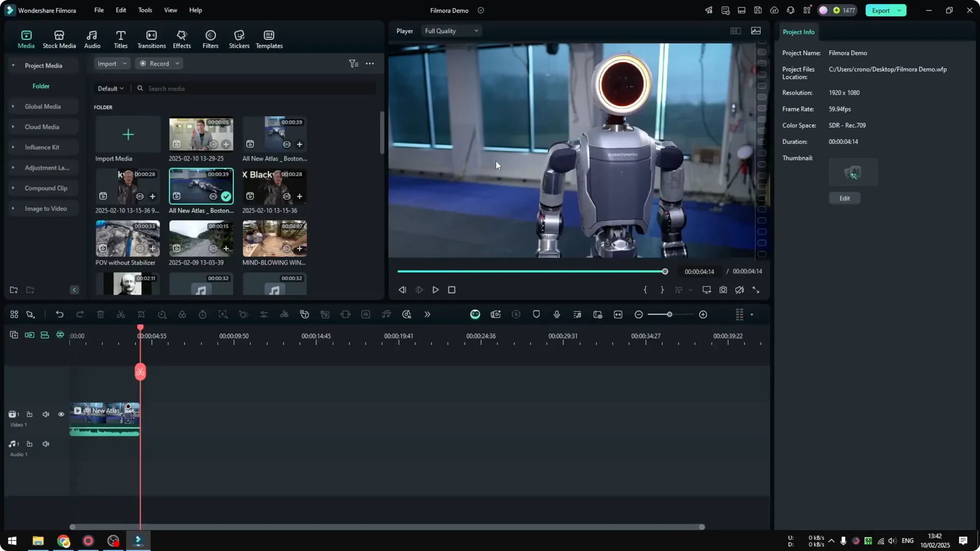Switch to the Stock Media tab

coord(59,38)
